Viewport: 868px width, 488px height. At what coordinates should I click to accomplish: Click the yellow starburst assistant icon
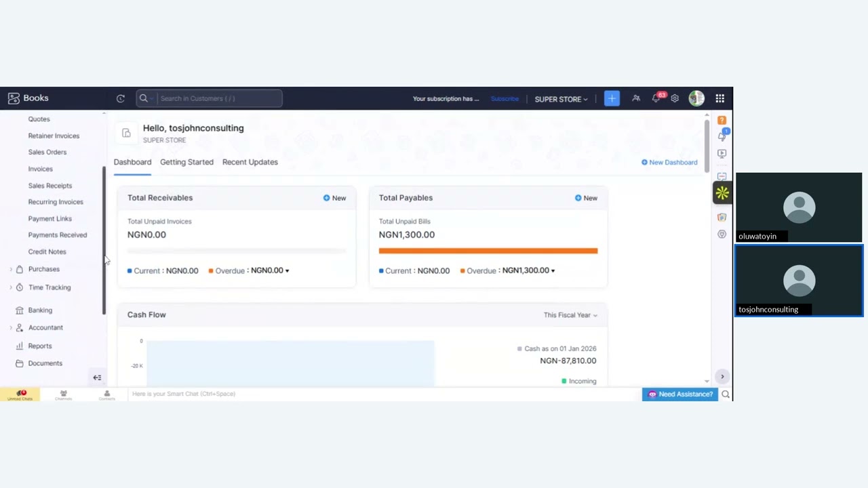[x=722, y=193]
